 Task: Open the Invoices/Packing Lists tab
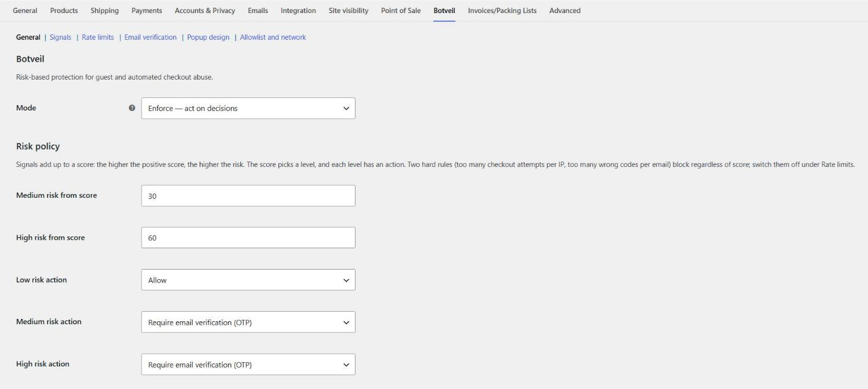point(502,11)
